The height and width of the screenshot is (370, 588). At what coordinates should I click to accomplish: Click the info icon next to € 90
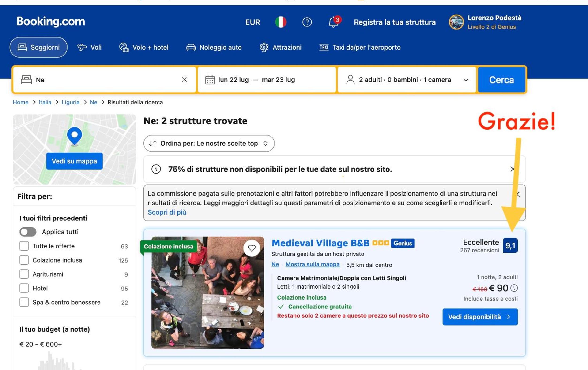click(x=514, y=288)
